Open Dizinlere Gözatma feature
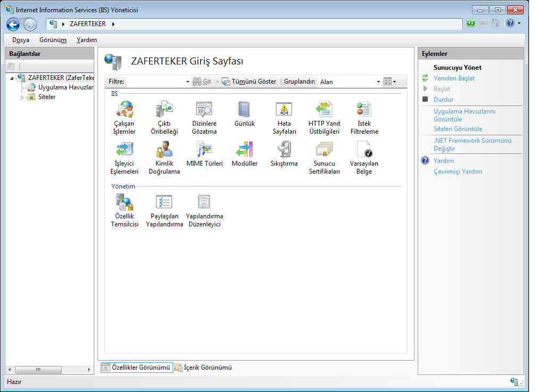This screenshot has height=392, width=537. pos(204,118)
